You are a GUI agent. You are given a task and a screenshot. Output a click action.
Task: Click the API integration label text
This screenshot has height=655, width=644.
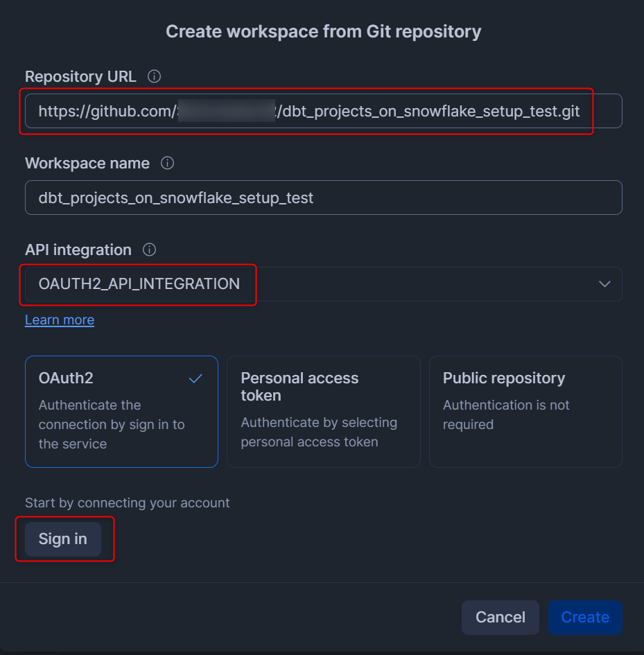(78, 250)
